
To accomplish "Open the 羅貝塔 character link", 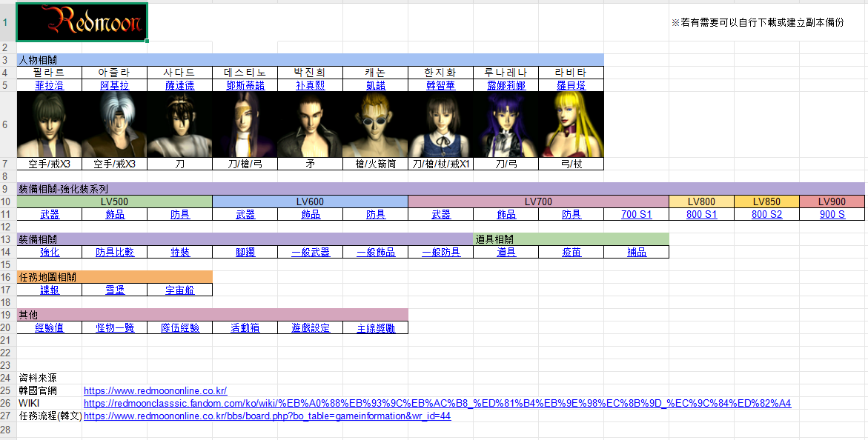I will pos(572,86).
